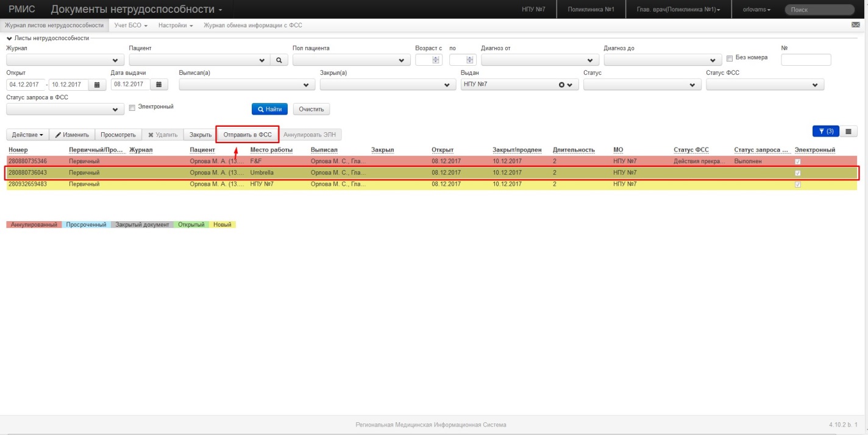The width and height of the screenshot is (868, 435).
Task: Click the Отправить в ФСС button
Action: click(x=247, y=135)
